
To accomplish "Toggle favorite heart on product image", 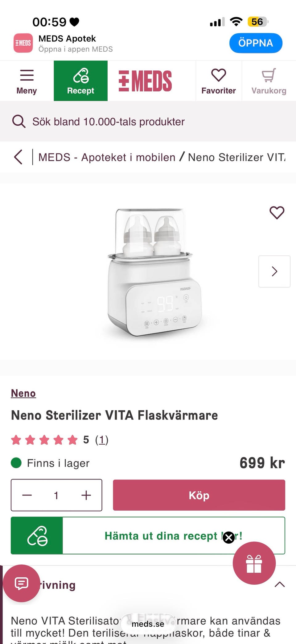I will pyautogui.click(x=277, y=213).
